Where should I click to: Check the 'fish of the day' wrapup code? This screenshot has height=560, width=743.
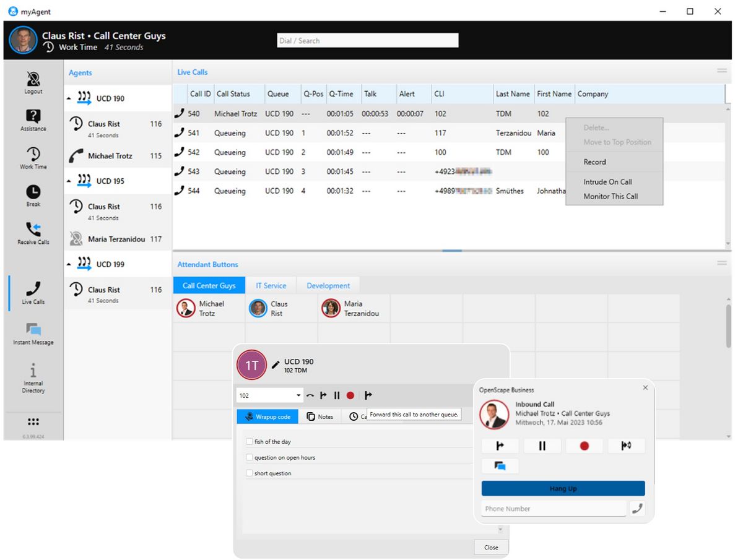[250, 441]
